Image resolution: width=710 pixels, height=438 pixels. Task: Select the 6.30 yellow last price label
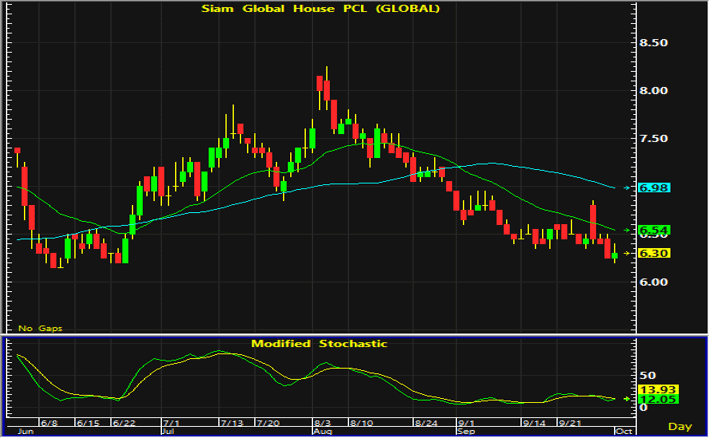(654, 253)
